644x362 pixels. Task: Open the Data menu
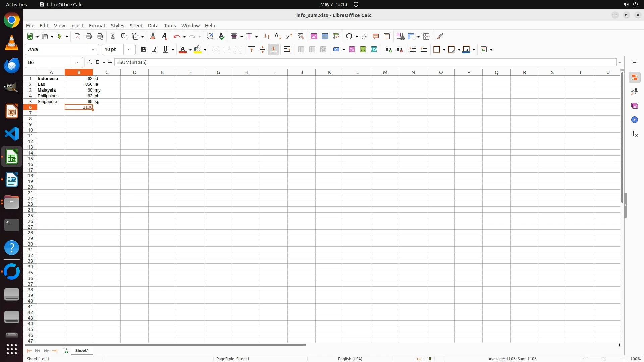pyautogui.click(x=153, y=26)
